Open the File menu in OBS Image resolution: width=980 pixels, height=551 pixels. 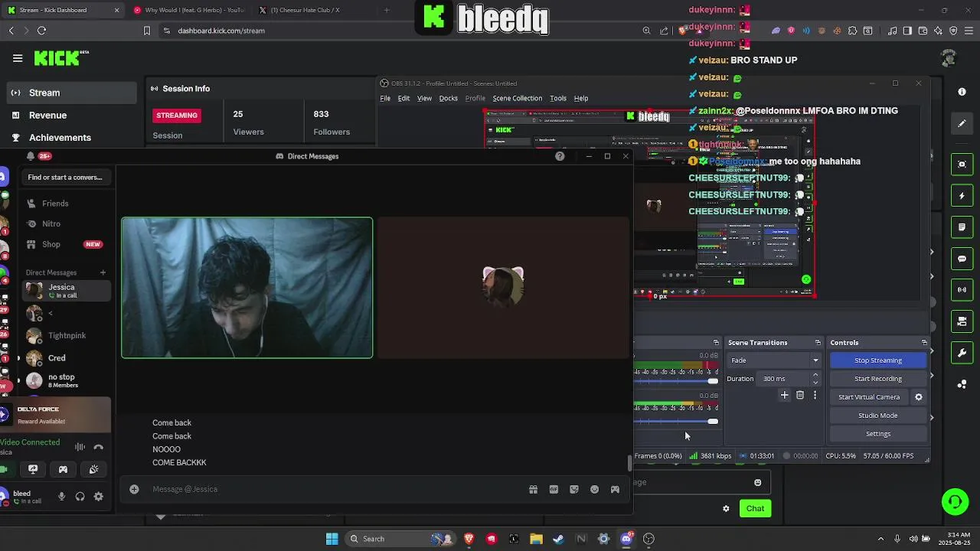(385, 98)
